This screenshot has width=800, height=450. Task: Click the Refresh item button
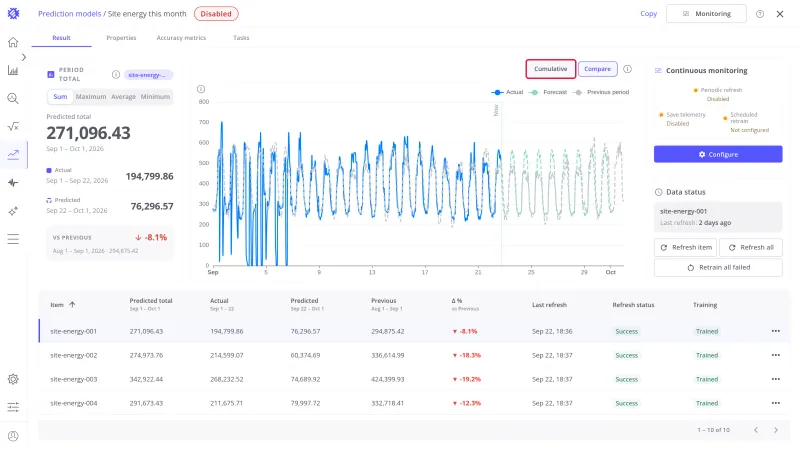685,247
